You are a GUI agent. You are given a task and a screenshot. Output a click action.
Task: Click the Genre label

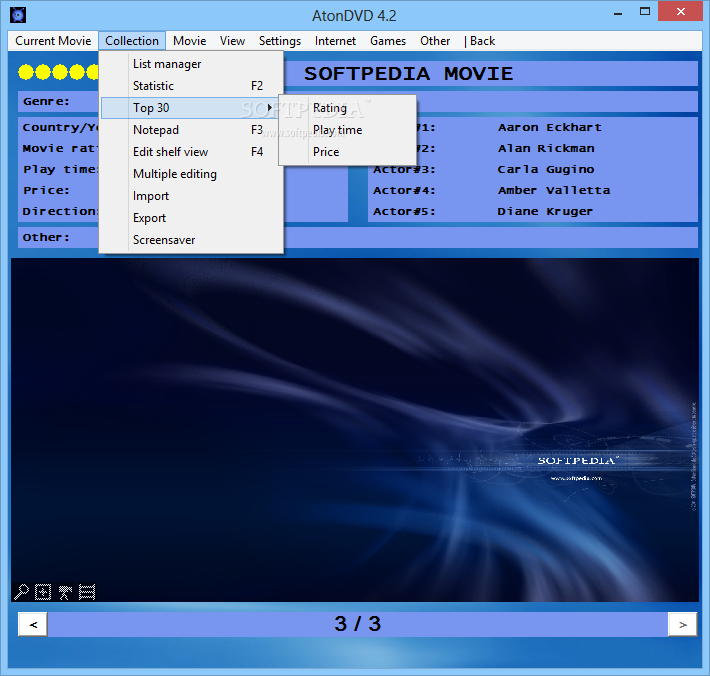46,101
